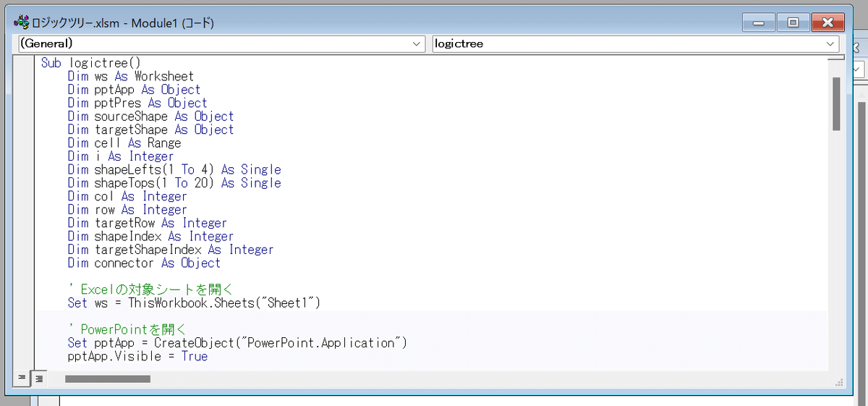Click the "' PowerPointを開く" comment
The width and height of the screenshot is (868, 406).
pos(127,329)
